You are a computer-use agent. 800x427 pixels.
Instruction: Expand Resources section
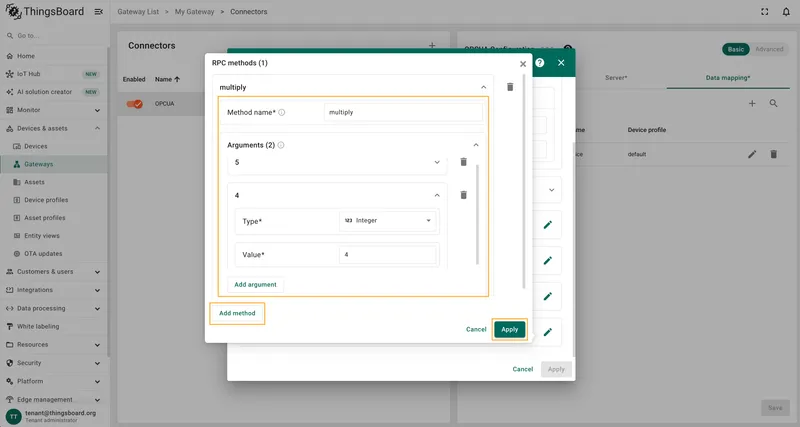coord(54,345)
